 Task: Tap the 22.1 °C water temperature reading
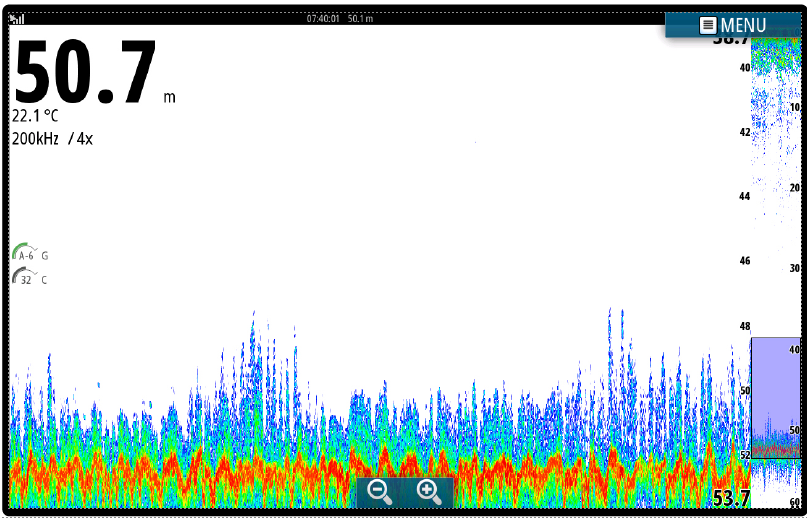click(x=35, y=116)
